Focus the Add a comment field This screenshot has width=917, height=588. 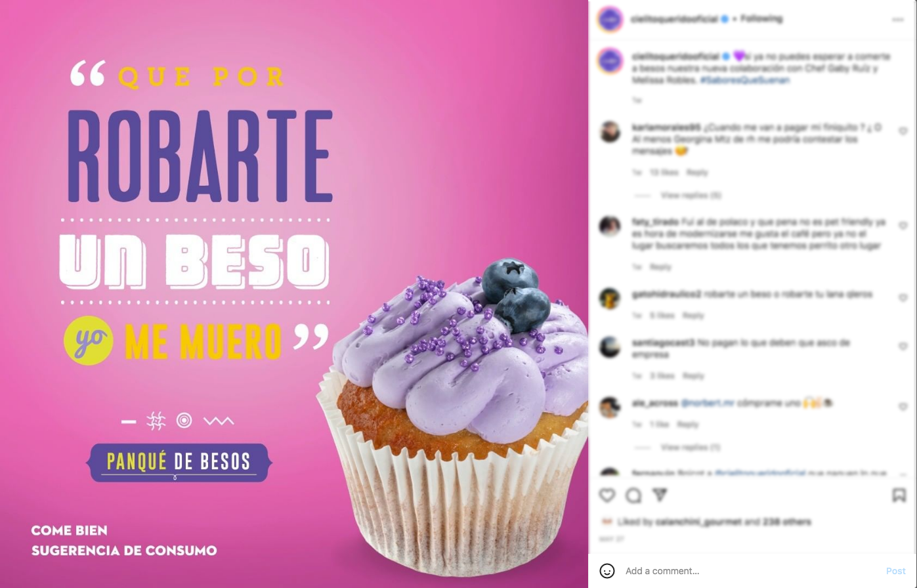tap(752, 571)
